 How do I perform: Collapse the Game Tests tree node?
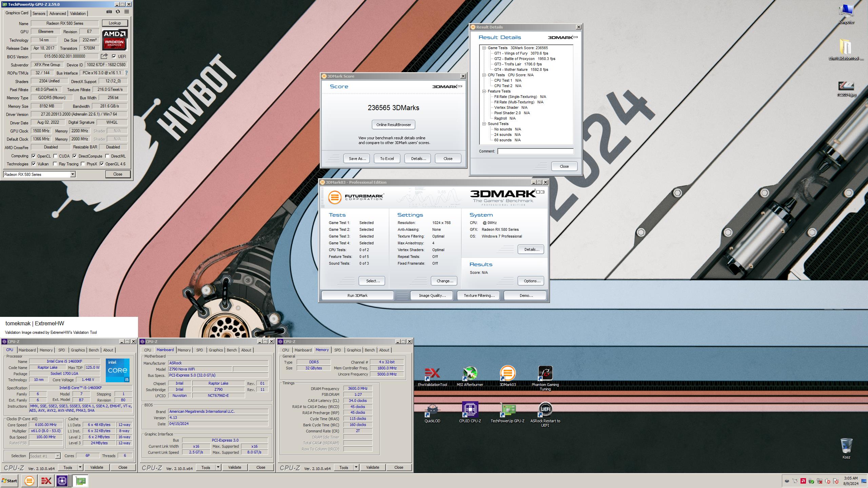click(484, 48)
